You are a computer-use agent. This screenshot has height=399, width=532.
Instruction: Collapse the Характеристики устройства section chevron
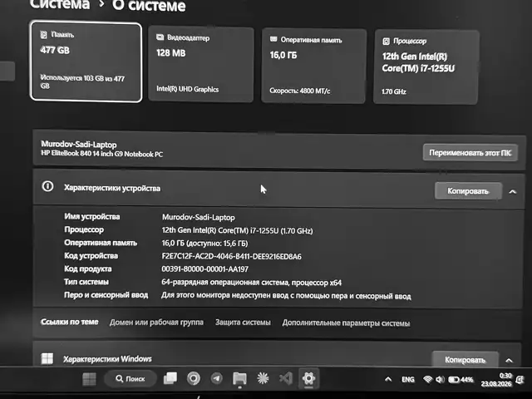pyautogui.click(x=513, y=192)
